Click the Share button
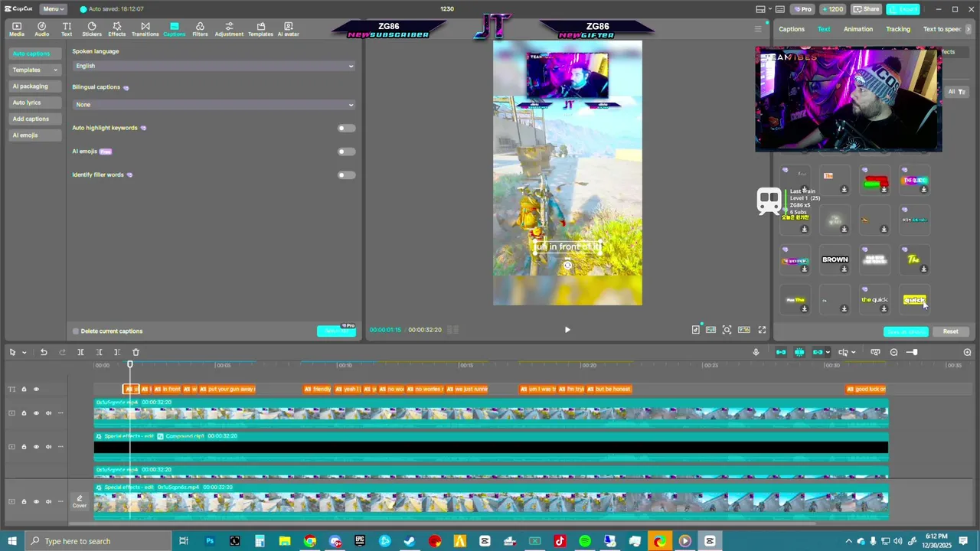980x551 pixels. click(867, 9)
